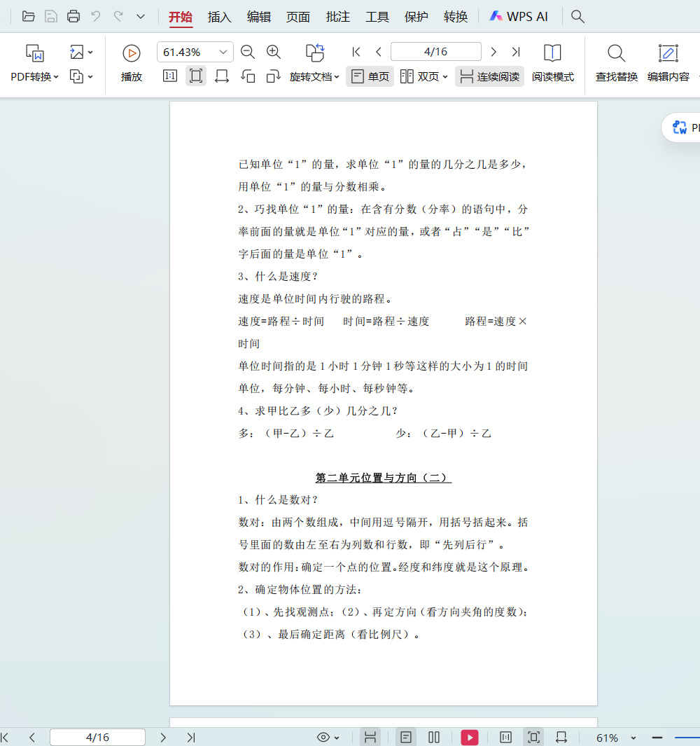Switch to the 插入 tab
Image resolution: width=700 pixels, height=746 pixels.
[220, 17]
